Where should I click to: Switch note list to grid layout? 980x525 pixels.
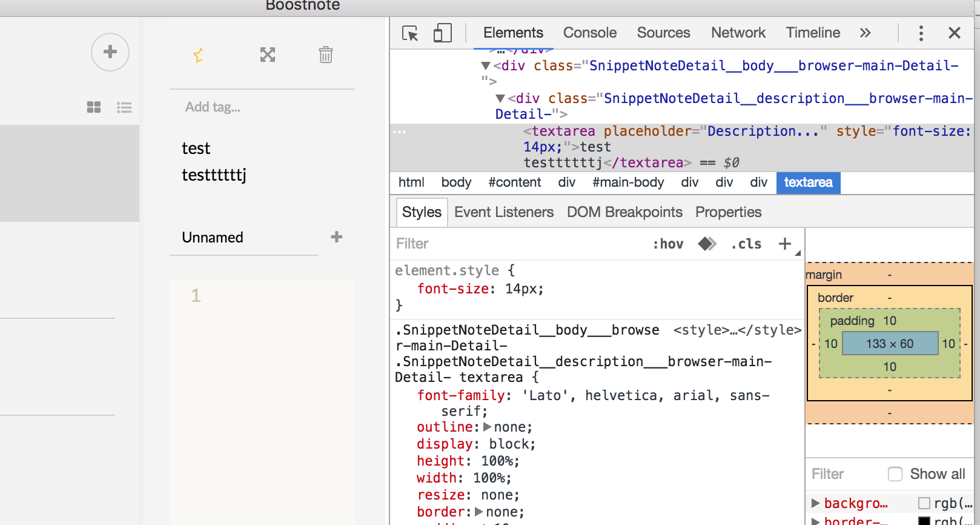point(94,107)
